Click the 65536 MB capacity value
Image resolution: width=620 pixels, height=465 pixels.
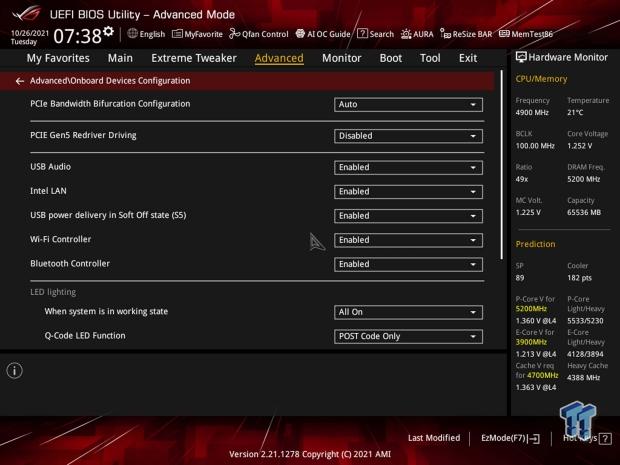(584, 212)
